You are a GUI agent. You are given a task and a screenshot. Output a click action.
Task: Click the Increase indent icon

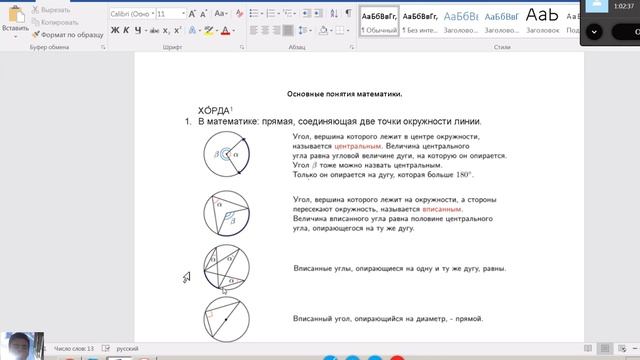[x=318, y=13]
